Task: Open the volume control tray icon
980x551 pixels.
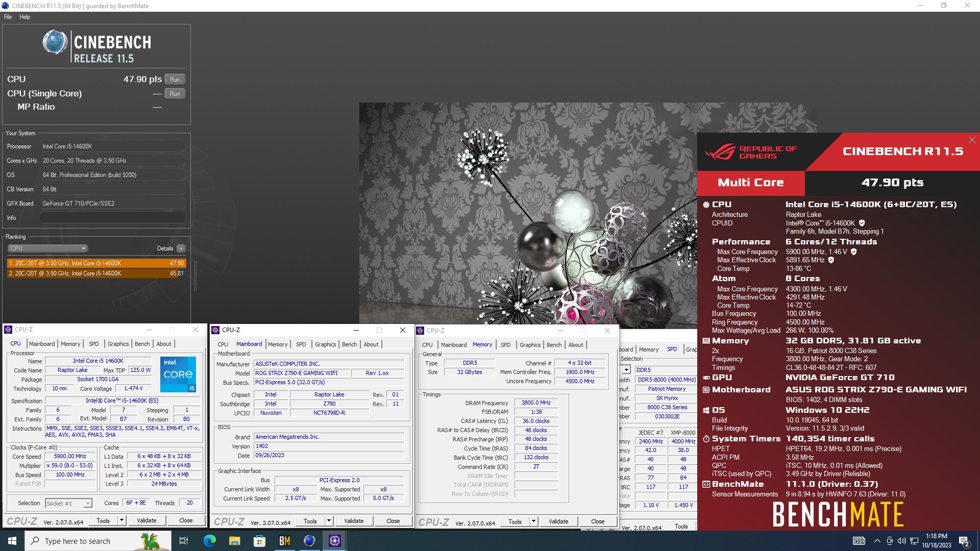Action: 901,541
